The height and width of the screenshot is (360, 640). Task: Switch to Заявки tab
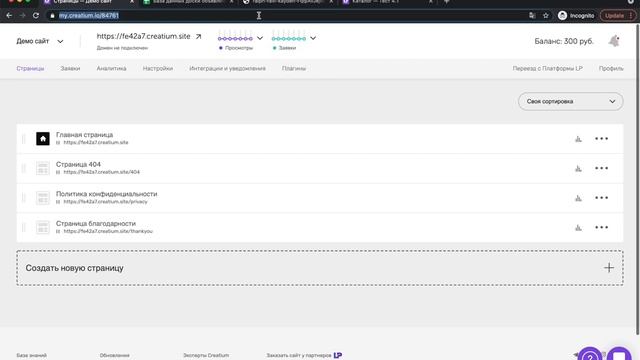70,69
